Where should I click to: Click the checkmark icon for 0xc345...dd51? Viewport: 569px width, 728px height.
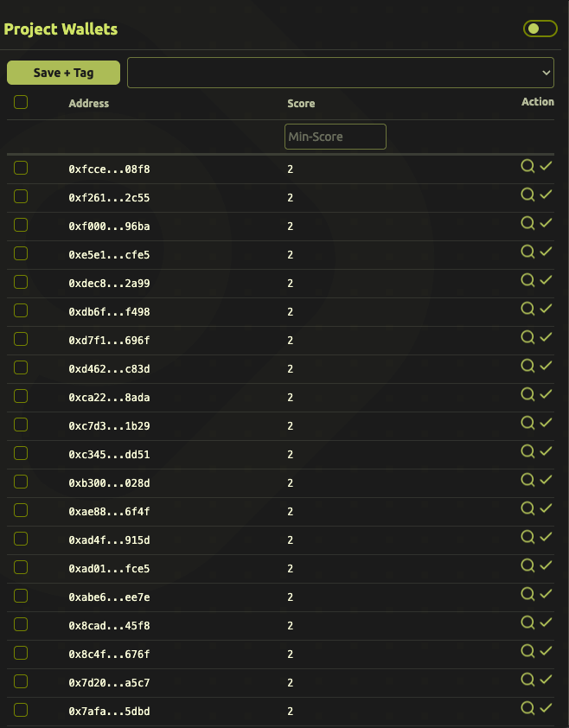pyautogui.click(x=546, y=452)
